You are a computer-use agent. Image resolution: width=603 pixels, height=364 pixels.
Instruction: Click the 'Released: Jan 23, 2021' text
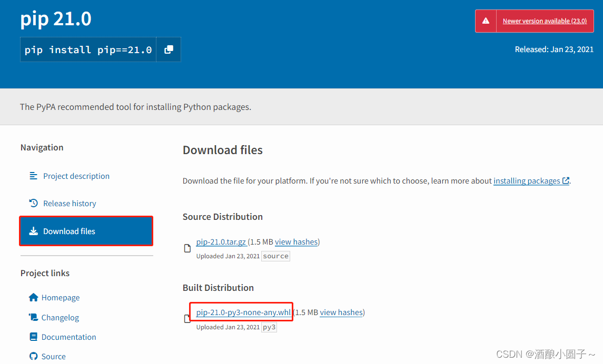tap(554, 49)
